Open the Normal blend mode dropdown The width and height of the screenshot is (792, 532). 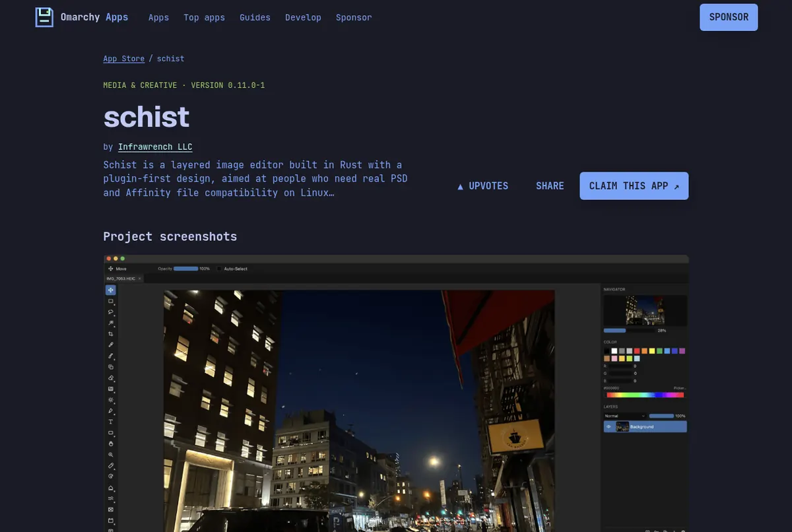pos(624,416)
